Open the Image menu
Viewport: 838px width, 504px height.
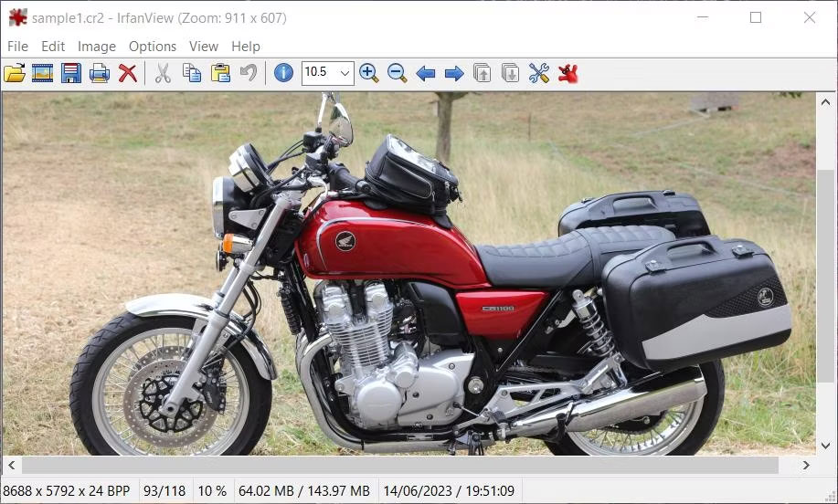point(96,47)
